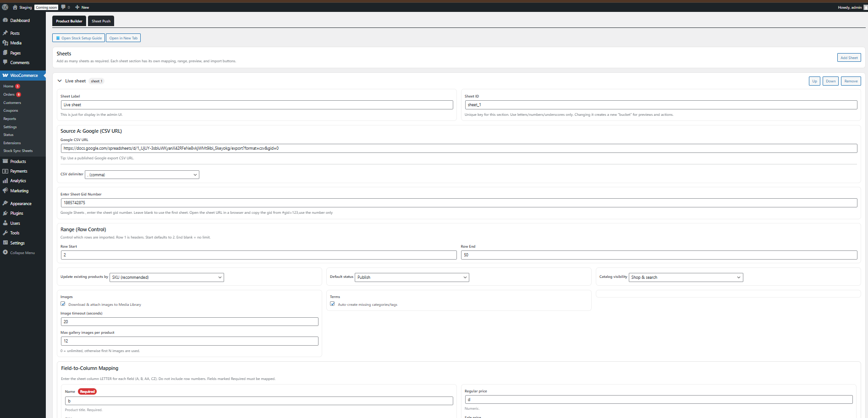Viewport: 868px width, 418px height.
Task: Uncheck Download & attach images to Media Library
Action: click(x=63, y=304)
